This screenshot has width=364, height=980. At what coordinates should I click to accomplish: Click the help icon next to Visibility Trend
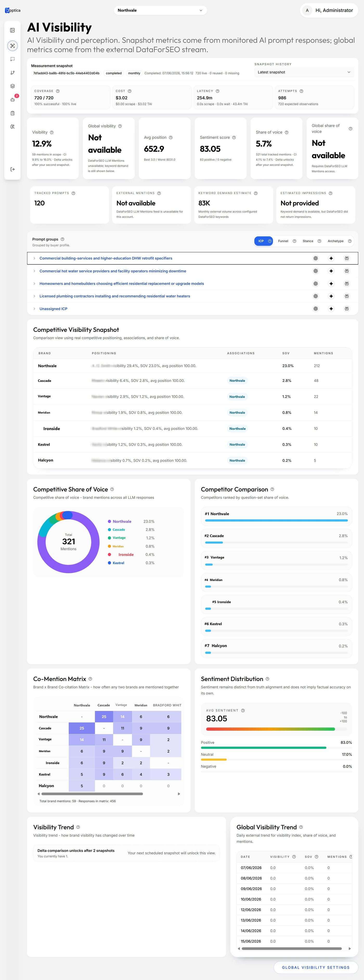pos(78,827)
